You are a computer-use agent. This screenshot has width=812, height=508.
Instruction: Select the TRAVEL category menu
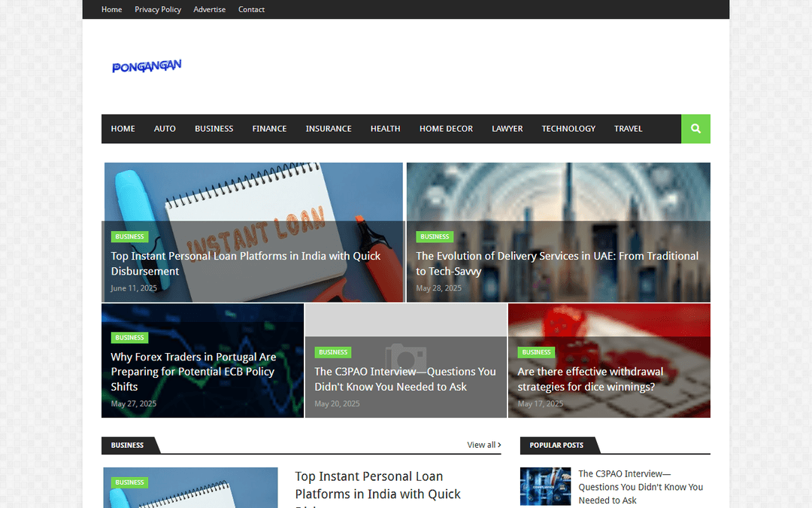click(628, 129)
